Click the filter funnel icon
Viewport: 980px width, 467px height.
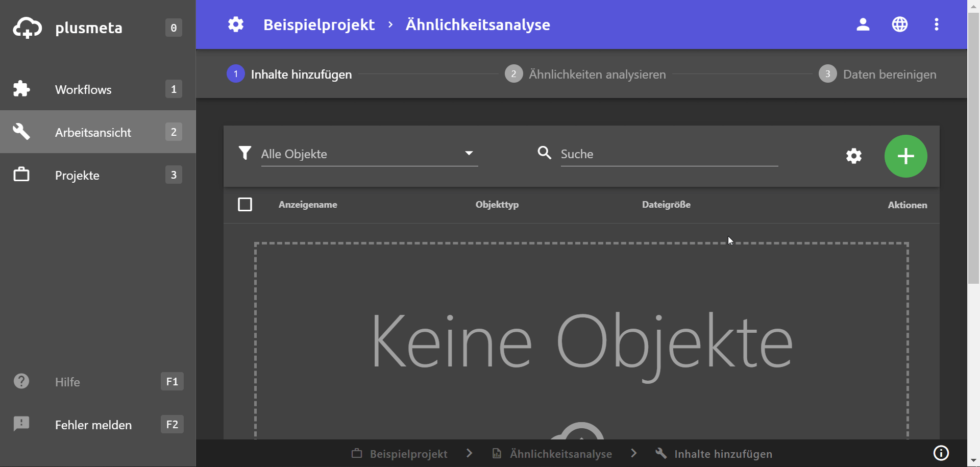tap(245, 153)
